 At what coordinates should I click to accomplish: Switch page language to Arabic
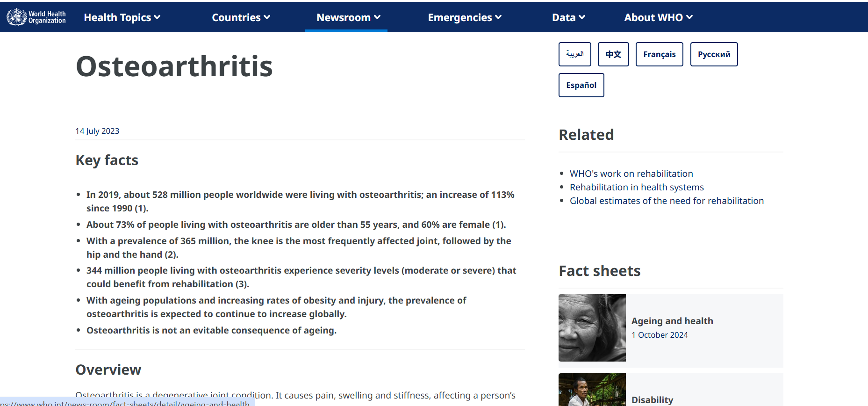pyautogui.click(x=574, y=54)
